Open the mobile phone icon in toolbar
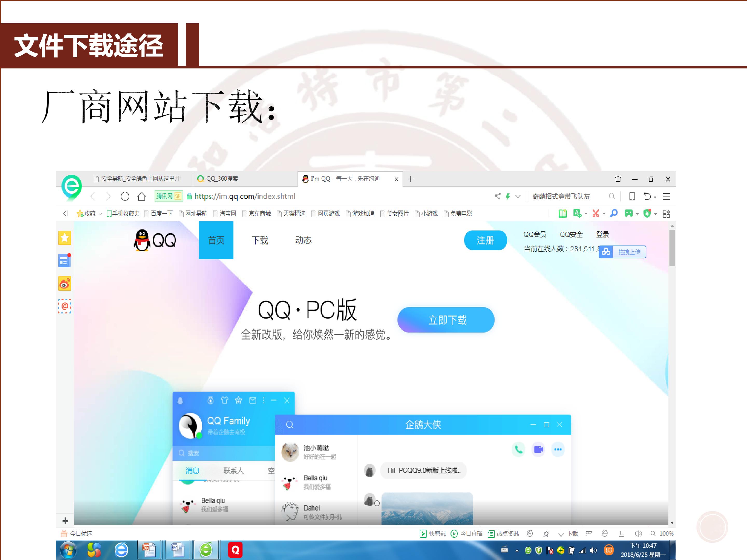 [632, 196]
